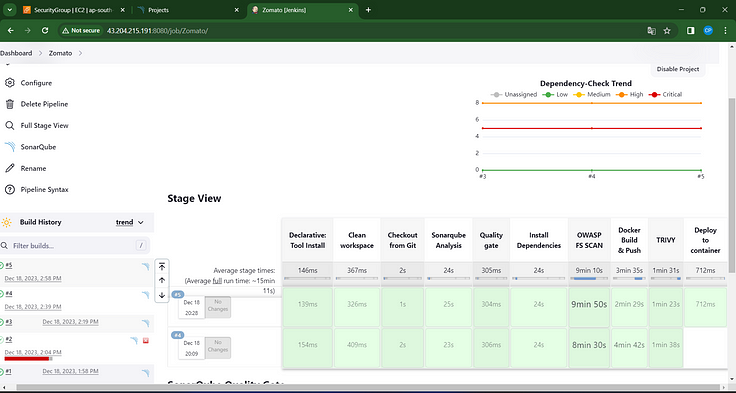
Task: Open the Dashboard breadcrumb link
Action: coord(16,53)
